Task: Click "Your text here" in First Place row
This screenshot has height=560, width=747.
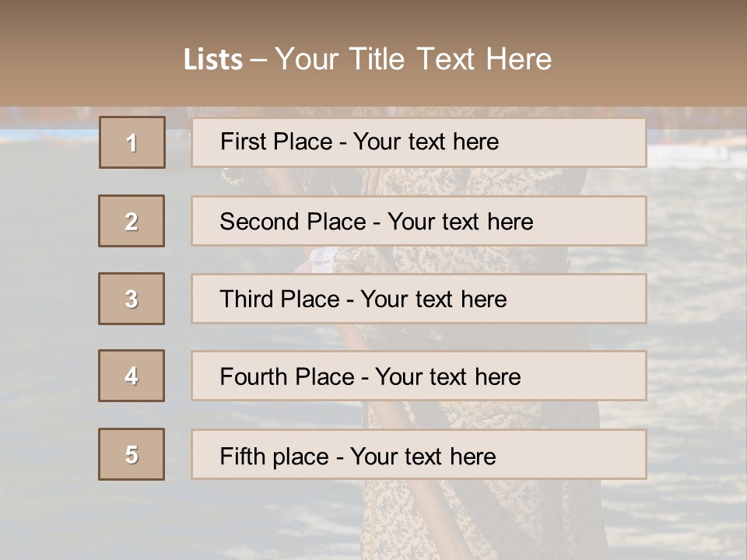Action: tap(426, 142)
